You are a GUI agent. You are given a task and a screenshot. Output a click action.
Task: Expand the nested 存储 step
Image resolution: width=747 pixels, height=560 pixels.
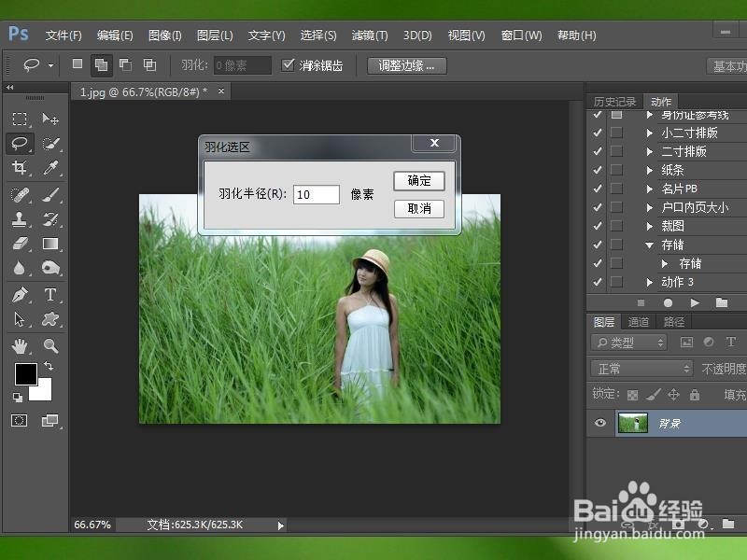coord(664,263)
